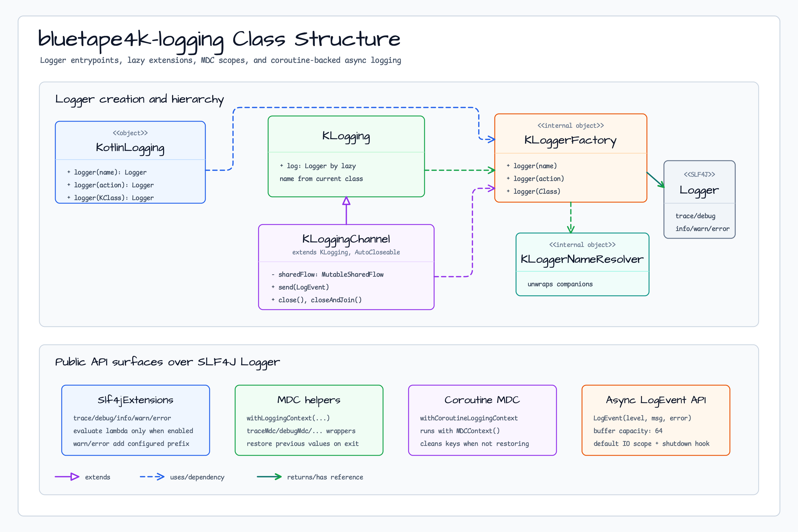Click the Async LogEvent API card title
The image size is (798, 532).
tap(656, 400)
